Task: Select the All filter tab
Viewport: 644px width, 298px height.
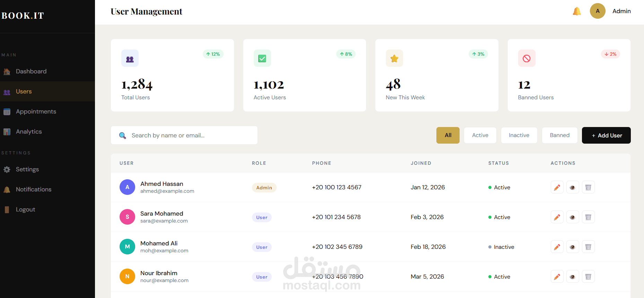Action: [x=448, y=135]
